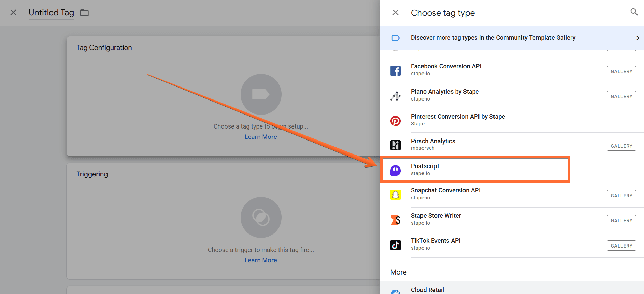Click the Tag Configuration placeholder icon

(261, 94)
